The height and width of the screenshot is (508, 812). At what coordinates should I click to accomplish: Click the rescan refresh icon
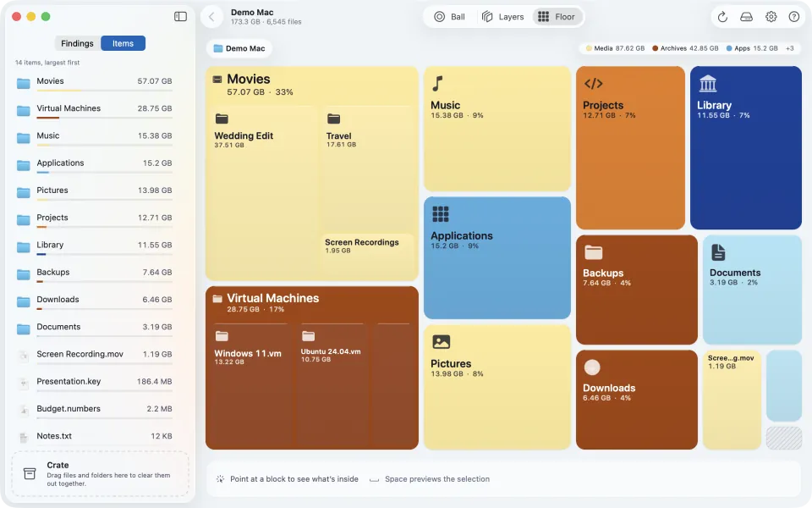722,17
